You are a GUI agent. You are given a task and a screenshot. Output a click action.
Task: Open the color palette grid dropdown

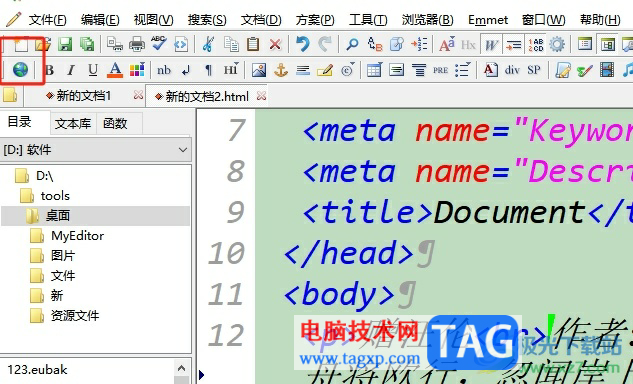(x=137, y=70)
